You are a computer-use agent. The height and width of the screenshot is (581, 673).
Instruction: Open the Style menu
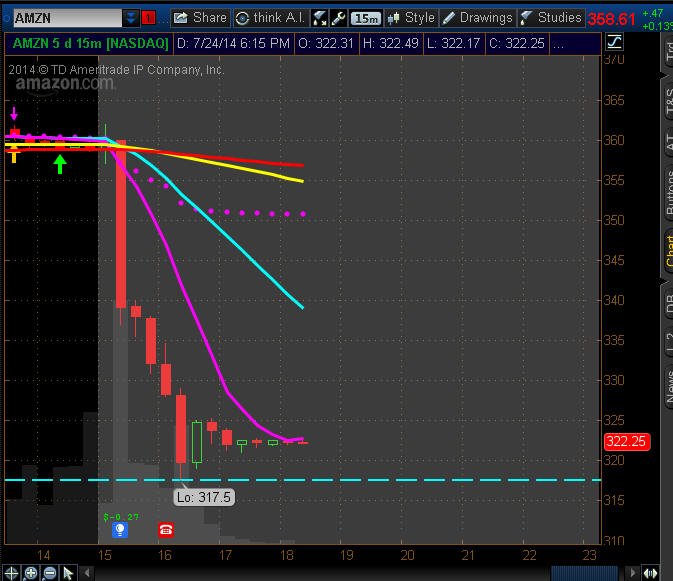pos(411,18)
